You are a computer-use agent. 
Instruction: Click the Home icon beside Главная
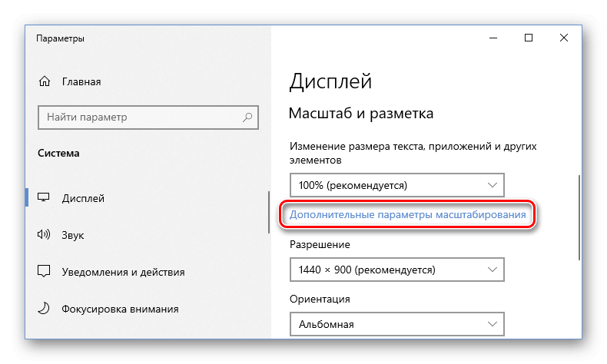45,81
